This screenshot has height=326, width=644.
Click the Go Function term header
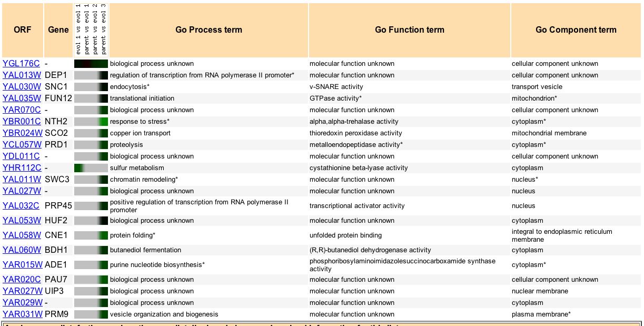(409, 30)
